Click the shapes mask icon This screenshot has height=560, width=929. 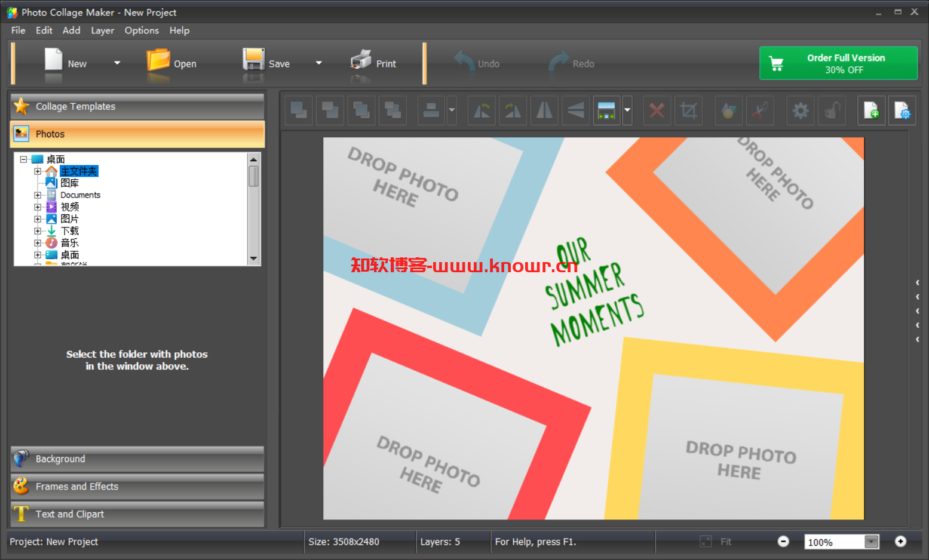[x=729, y=110]
